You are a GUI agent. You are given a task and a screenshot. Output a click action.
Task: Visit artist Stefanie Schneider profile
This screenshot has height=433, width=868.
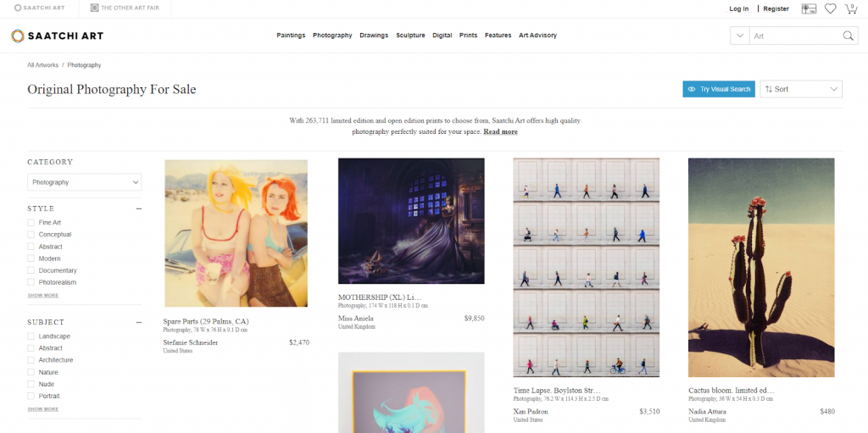191,342
